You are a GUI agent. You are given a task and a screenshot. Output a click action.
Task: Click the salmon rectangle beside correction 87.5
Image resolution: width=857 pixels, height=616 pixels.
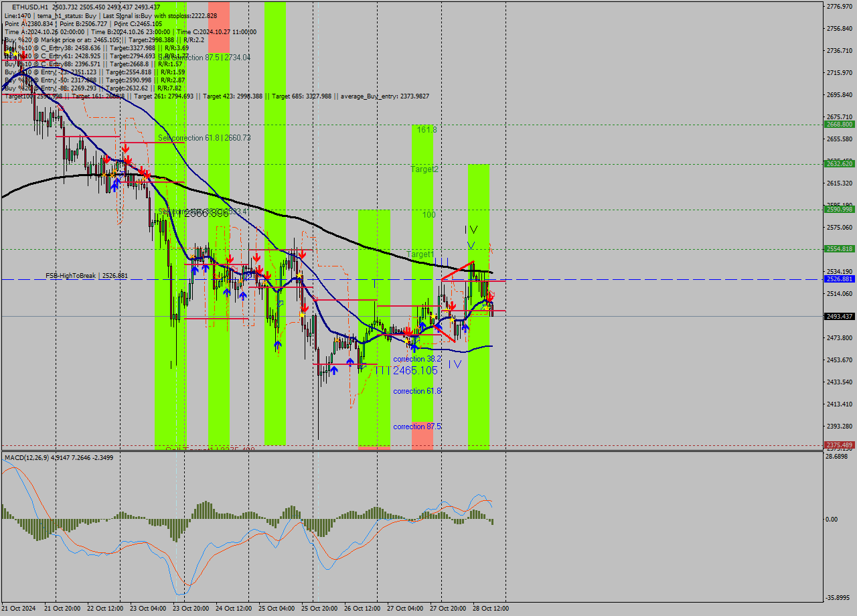(x=422, y=435)
